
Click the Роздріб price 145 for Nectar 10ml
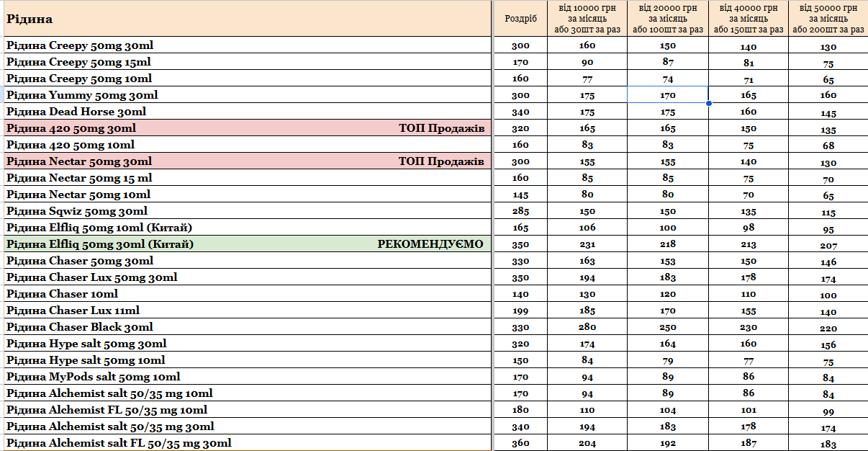[x=520, y=195]
